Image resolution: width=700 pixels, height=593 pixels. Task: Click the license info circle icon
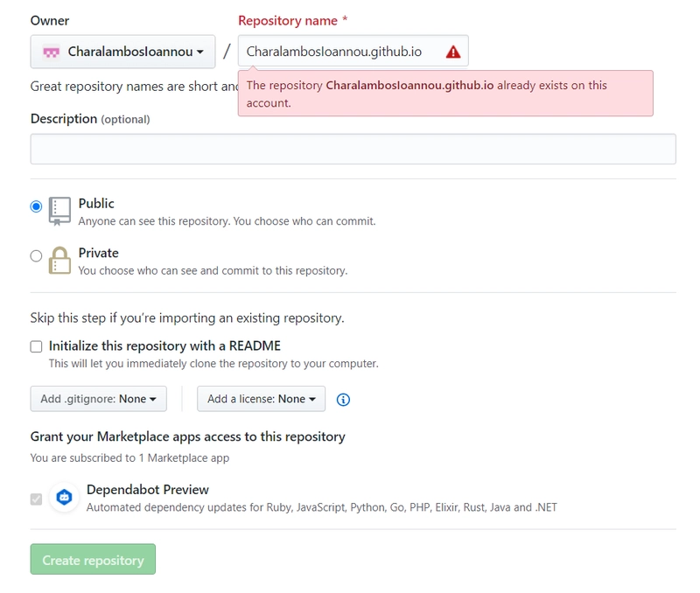click(343, 400)
